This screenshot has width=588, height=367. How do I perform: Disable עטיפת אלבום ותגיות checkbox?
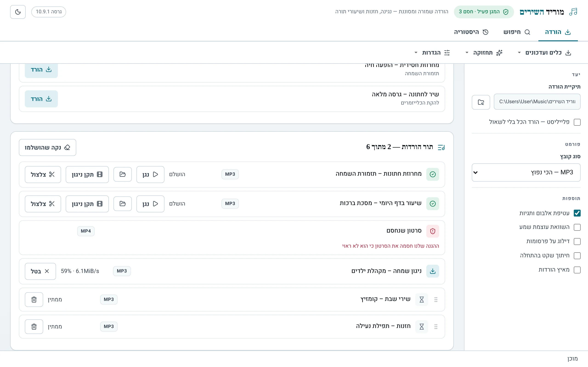tap(577, 213)
